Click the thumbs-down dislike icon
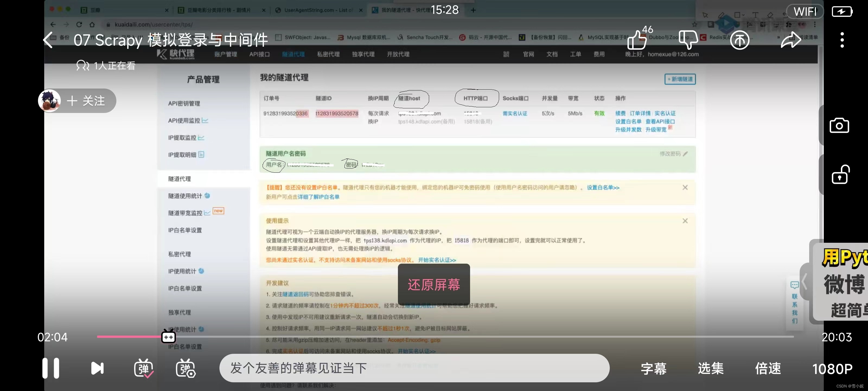 click(x=688, y=39)
